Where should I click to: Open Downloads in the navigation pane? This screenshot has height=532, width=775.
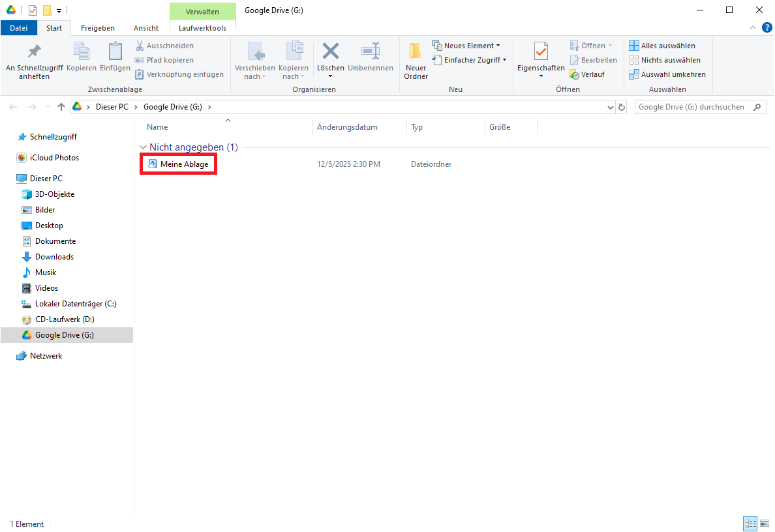[x=54, y=257]
